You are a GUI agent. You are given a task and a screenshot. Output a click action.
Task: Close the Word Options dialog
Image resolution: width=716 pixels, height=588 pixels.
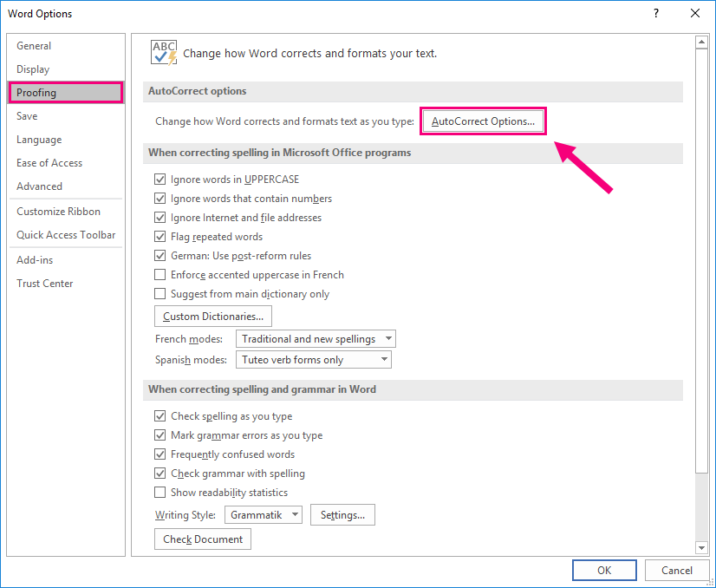[x=695, y=13]
